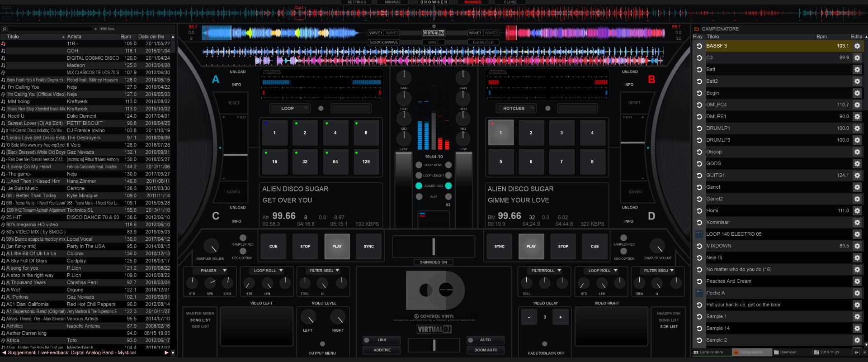The height and width of the screenshot is (362, 868).
Task: Toggle deck A DECK OPTION button
Action: click(243, 251)
